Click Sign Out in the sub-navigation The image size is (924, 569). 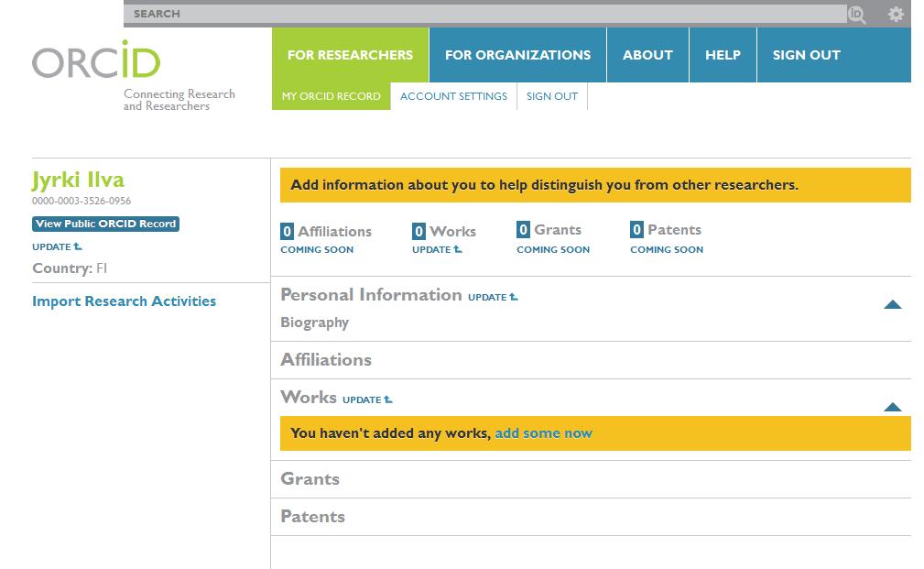[x=552, y=96]
